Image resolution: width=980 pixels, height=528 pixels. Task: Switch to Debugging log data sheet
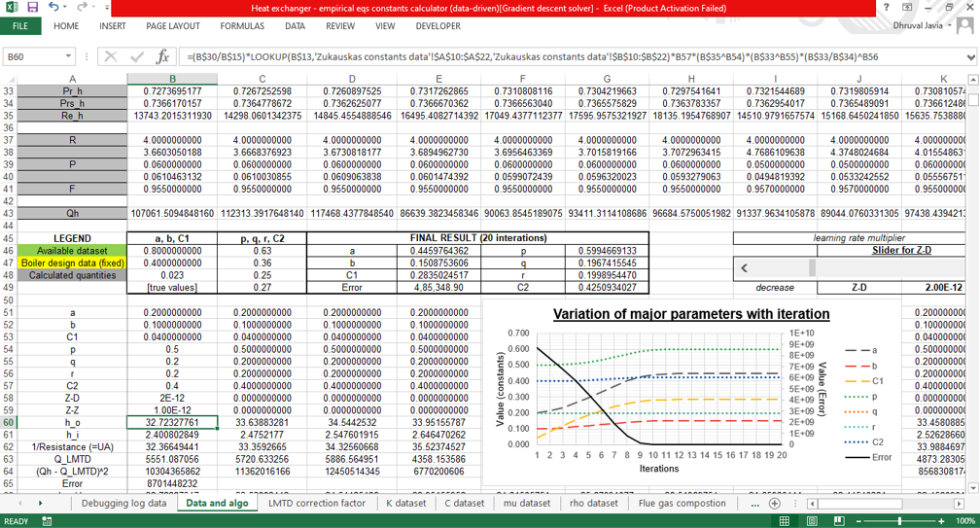(x=123, y=503)
